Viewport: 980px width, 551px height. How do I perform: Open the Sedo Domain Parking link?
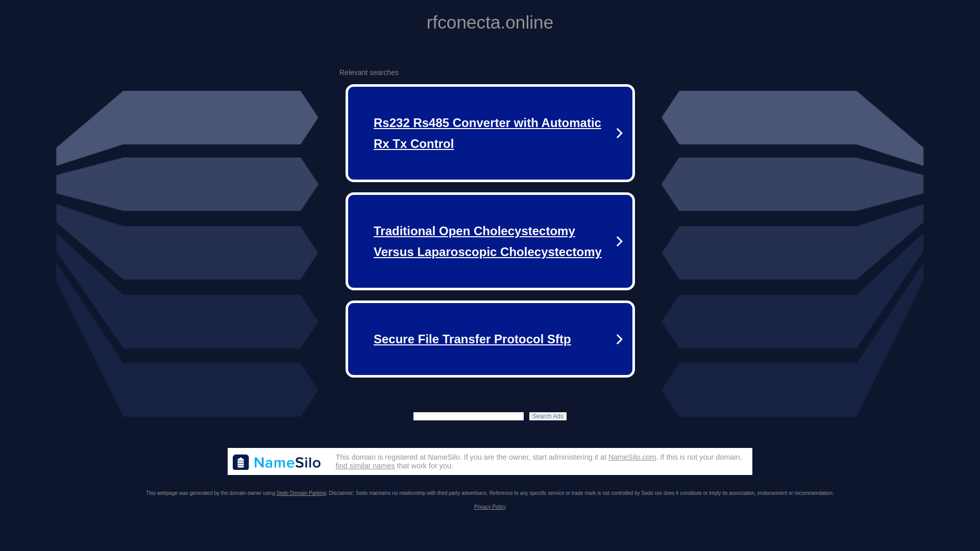tap(301, 493)
